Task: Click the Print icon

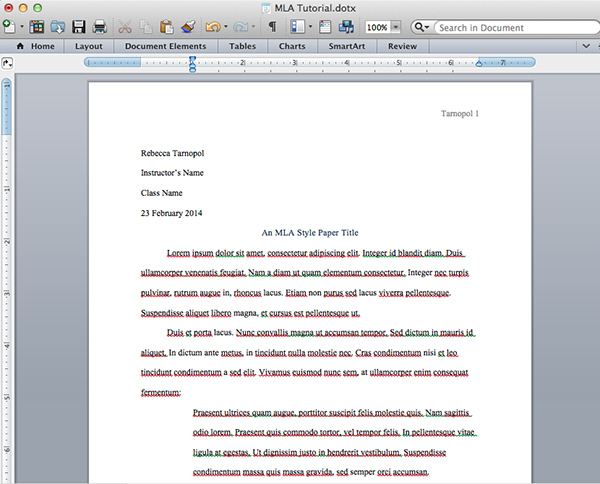Action: click(101, 26)
